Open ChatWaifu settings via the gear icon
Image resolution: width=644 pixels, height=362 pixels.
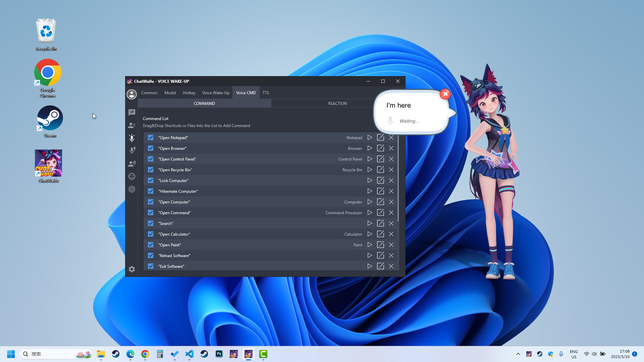pos(131,269)
